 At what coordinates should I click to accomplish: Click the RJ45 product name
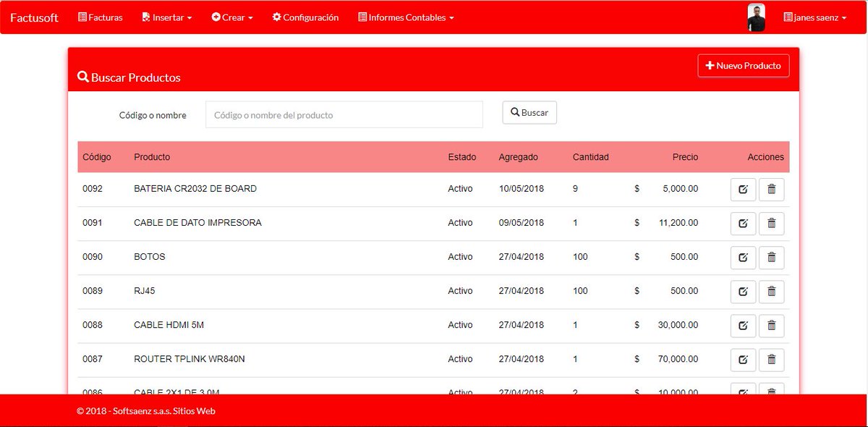145,291
